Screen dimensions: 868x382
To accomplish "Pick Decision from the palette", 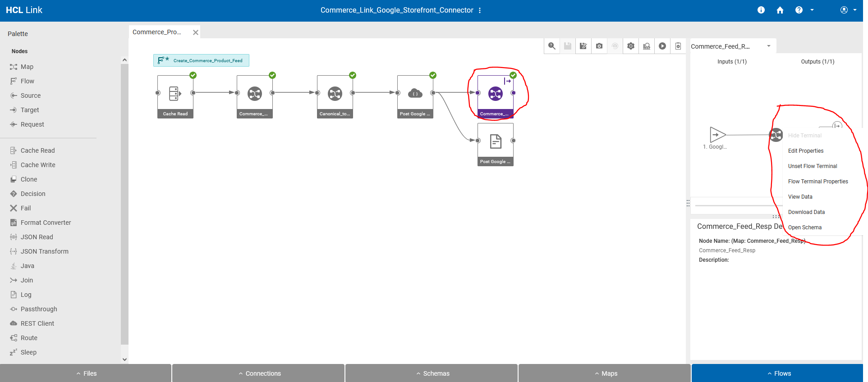I will click(28, 194).
